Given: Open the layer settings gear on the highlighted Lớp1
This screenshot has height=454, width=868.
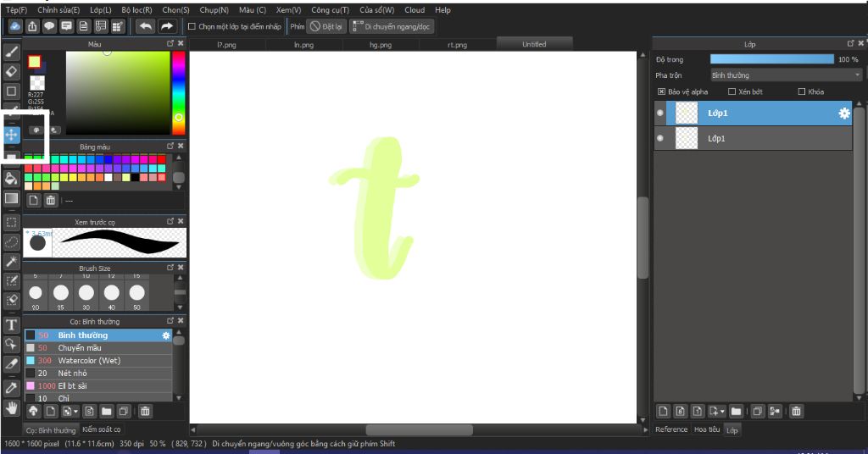Looking at the screenshot, I should (843, 113).
